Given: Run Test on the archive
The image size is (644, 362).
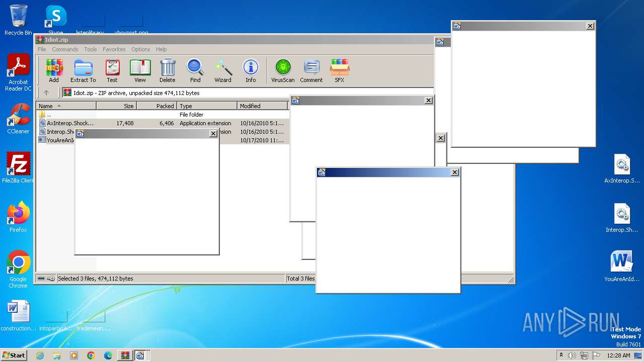Looking at the screenshot, I should click(x=112, y=71).
